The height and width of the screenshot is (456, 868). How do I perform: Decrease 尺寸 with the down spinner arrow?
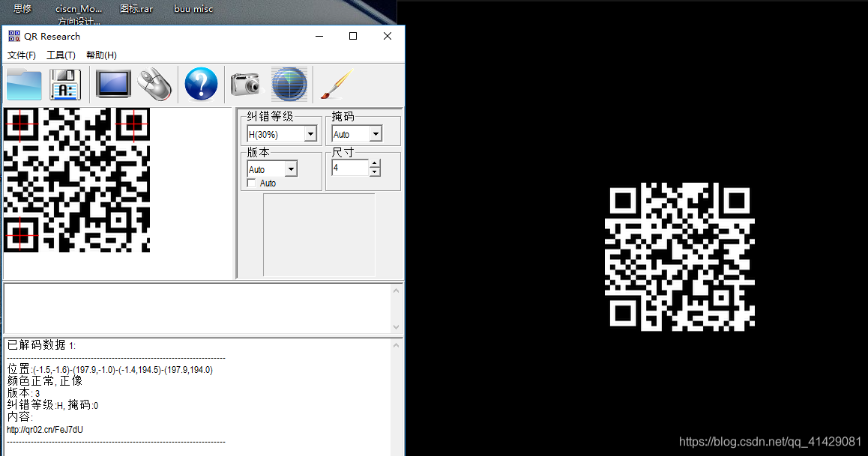pos(375,172)
